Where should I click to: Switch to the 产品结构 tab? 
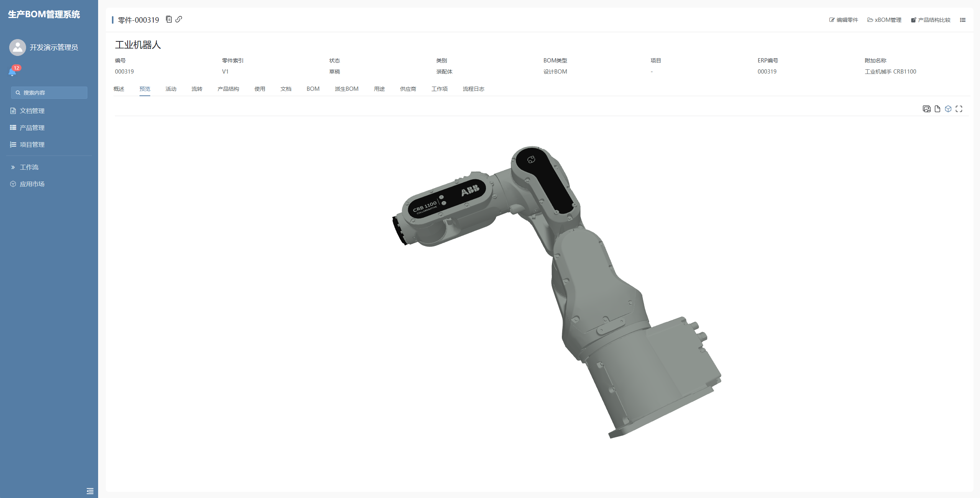pyautogui.click(x=228, y=89)
